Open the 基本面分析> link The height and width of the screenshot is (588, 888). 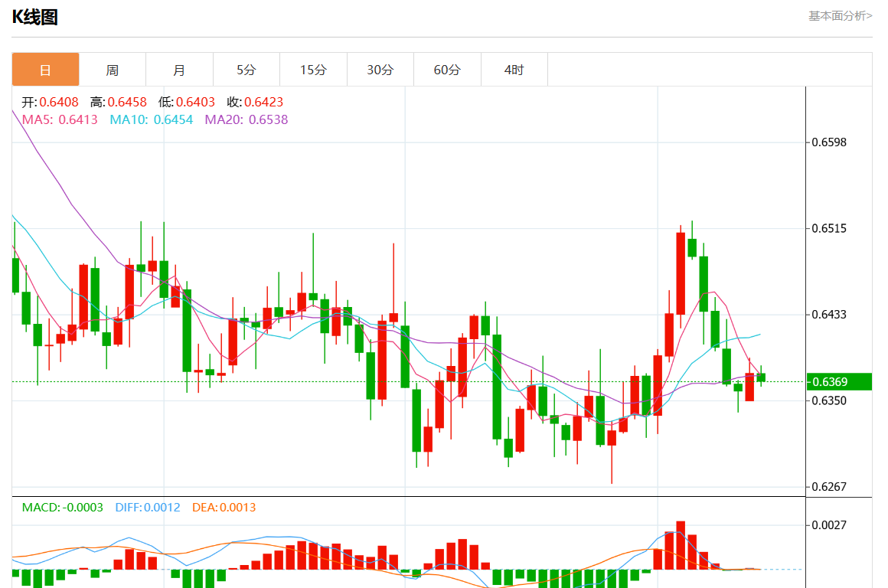tap(840, 16)
